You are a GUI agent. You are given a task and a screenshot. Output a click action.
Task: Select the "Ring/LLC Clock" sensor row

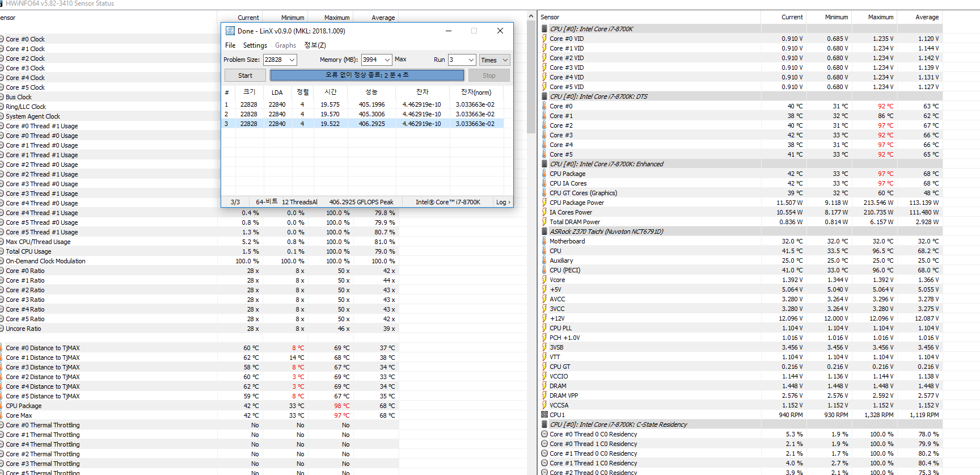pos(26,107)
